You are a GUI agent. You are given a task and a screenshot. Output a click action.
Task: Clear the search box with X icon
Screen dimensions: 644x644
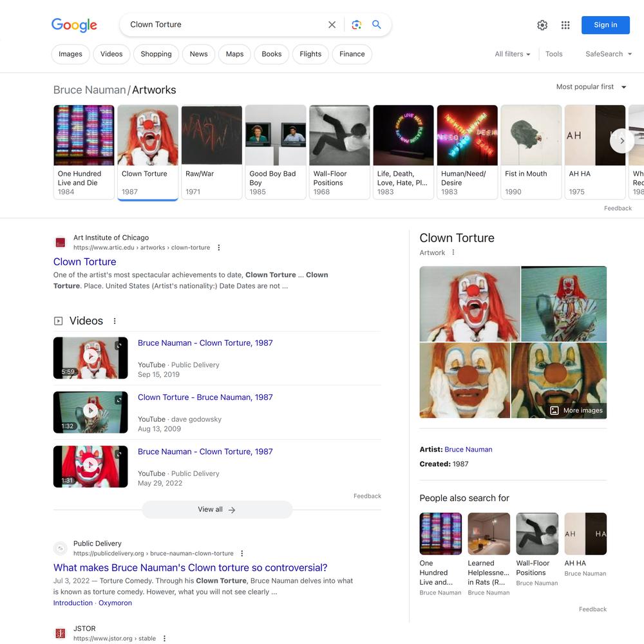[332, 24]
